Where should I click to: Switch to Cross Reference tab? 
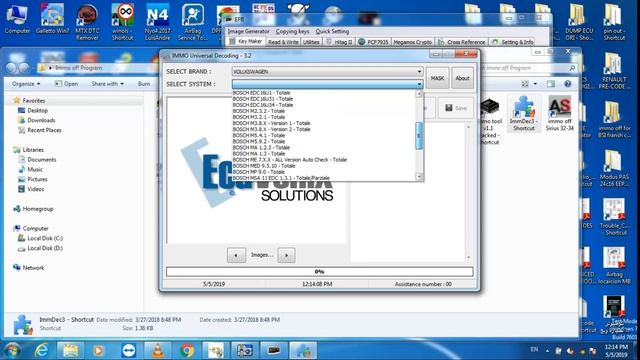click(462, 42)
